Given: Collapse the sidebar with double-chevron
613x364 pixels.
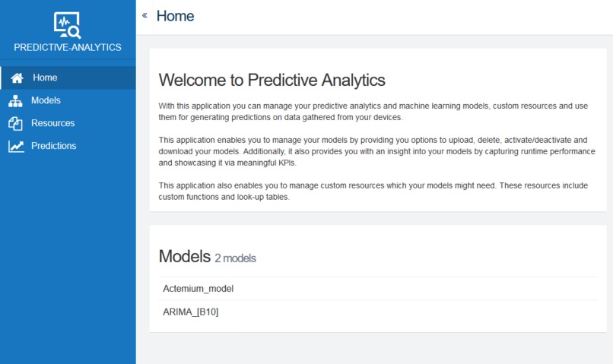Looking at the screenshot, I should tap(145, 16).
